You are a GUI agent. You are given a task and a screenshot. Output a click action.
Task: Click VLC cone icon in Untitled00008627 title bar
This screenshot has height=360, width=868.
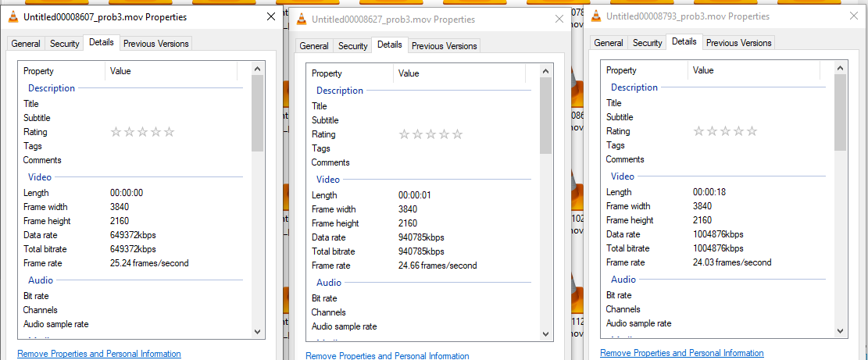point(302,20)
